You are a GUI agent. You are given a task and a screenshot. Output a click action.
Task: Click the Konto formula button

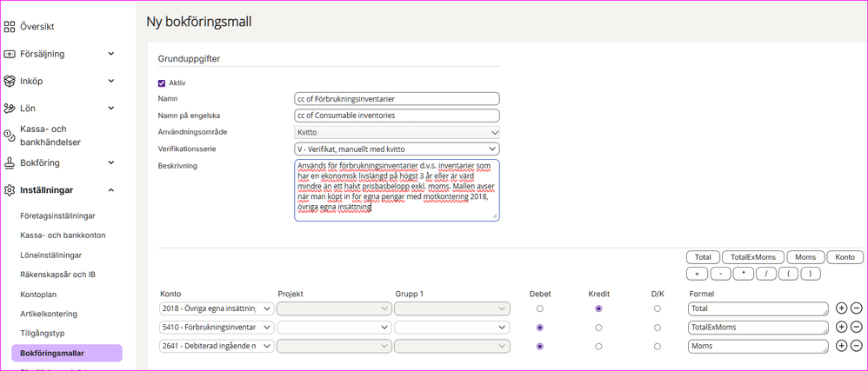coord(845,257)
